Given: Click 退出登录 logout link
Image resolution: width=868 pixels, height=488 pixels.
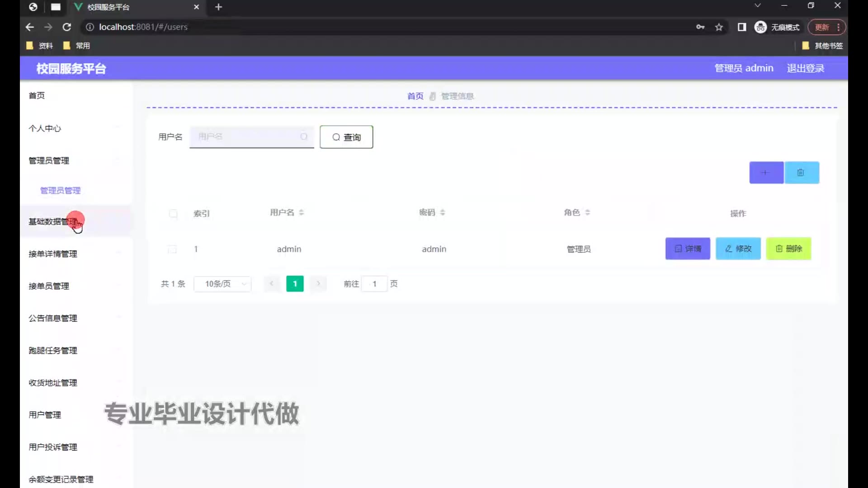Looking at the screenshot, I should tap(805, 68).
